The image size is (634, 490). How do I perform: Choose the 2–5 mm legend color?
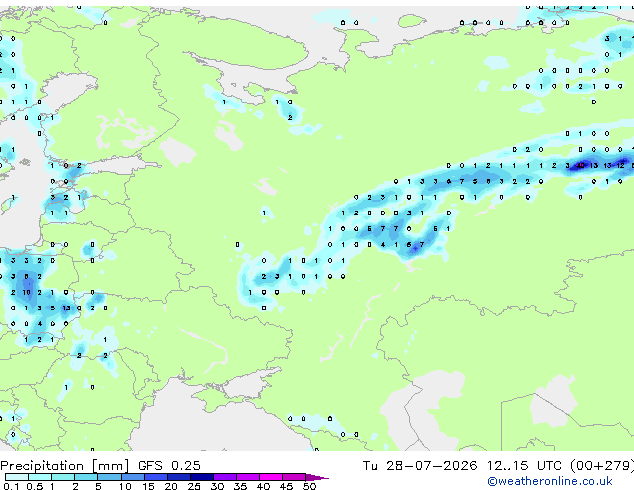86,477
